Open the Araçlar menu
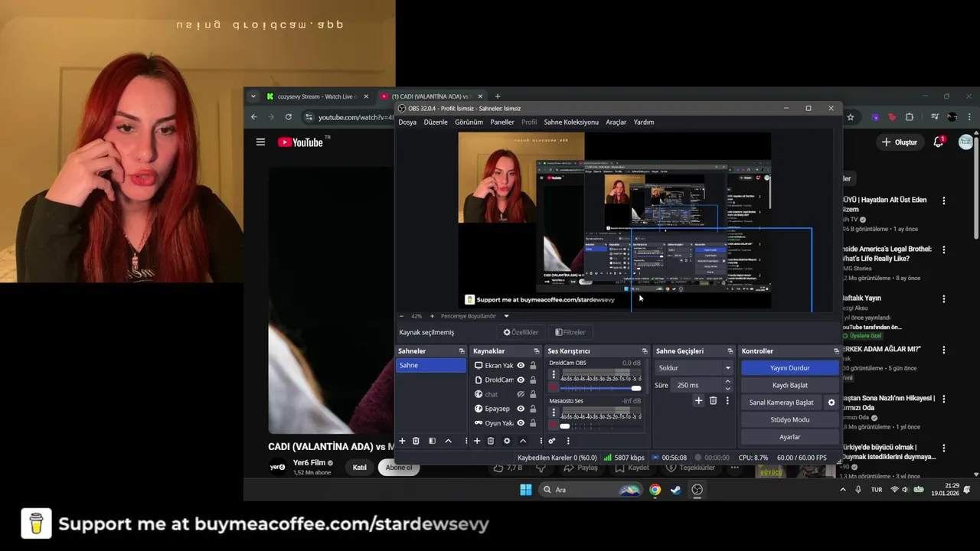Screen dimensions: 980x551 click(x=616, y=122)
